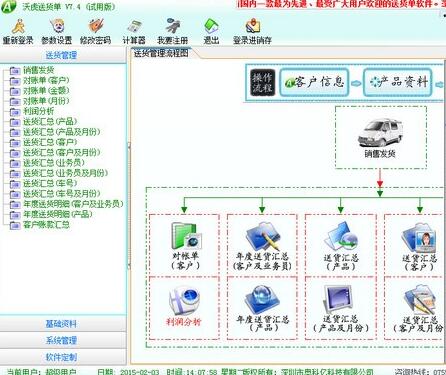Open 送货汇总 (车号) in the tree

pos(50,183)
